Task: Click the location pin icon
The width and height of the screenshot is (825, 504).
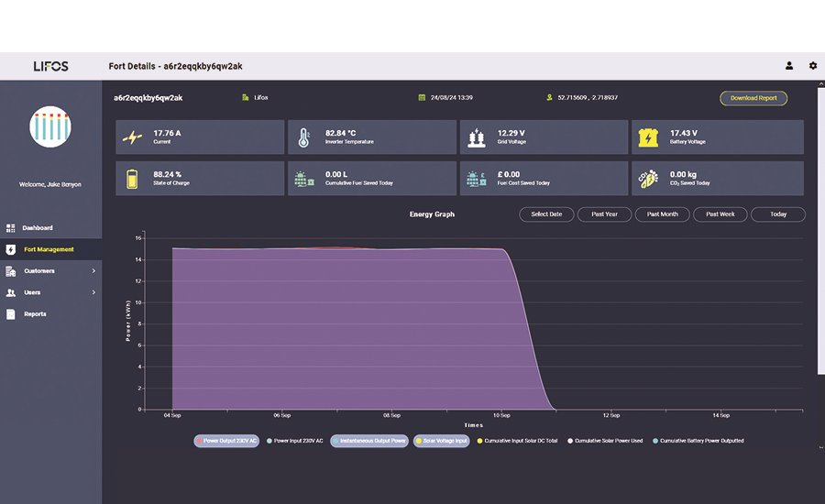Action: tap(549, 97)
